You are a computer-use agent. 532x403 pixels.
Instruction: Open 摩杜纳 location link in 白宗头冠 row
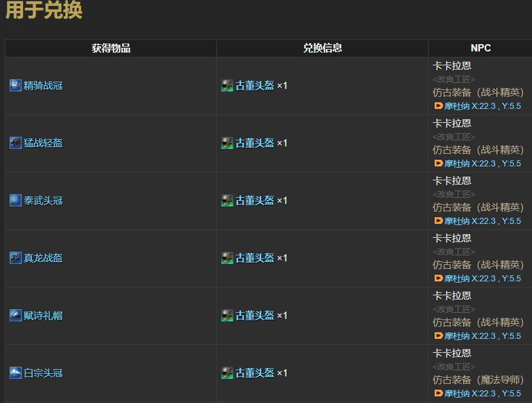coord(482,393)
